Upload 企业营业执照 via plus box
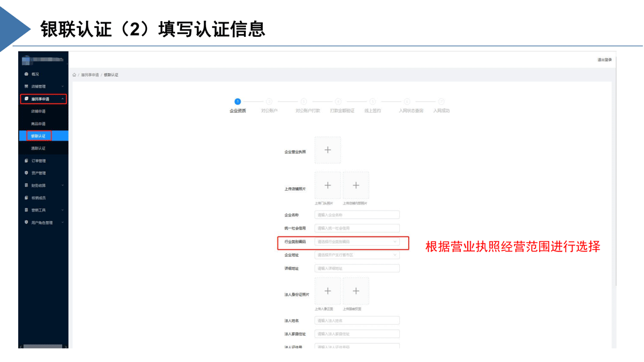The height and width of the screenshot is (362, 644). [x=328, y=150]
